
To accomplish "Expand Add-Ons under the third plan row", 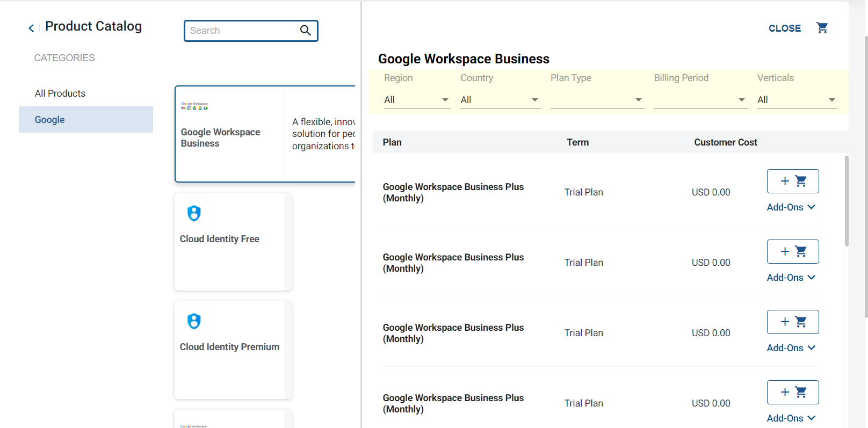I will pos(791,348).
